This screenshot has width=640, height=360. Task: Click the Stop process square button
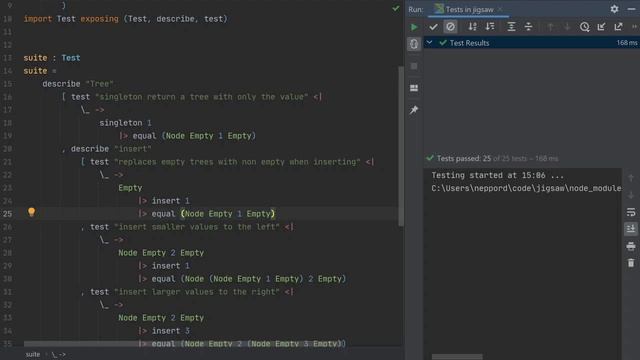(x=414, y=66)
